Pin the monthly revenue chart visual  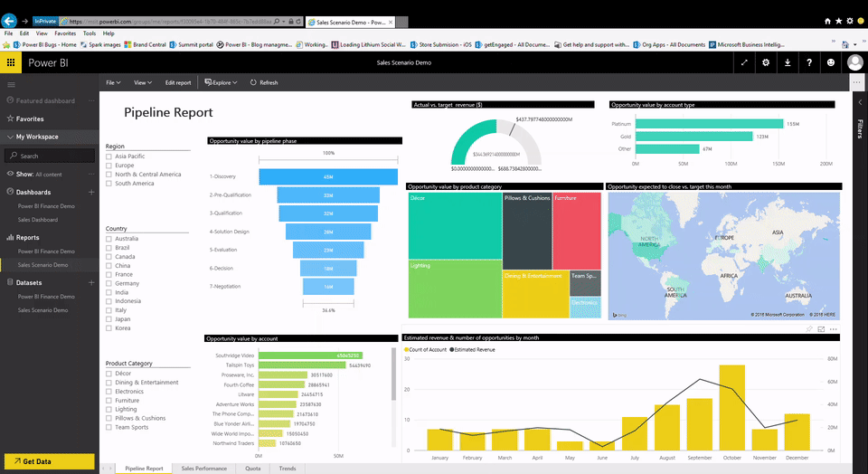click(809, 329)
